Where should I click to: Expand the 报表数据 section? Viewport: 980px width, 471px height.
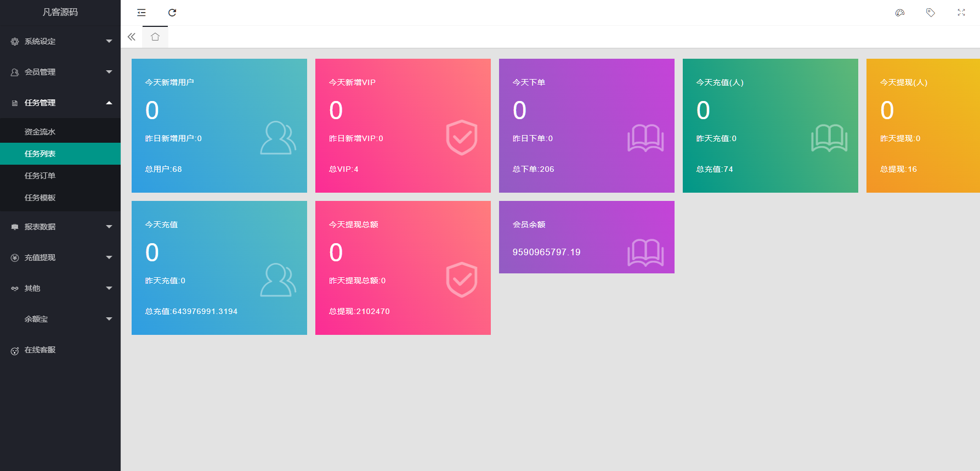tap(60, 227)
